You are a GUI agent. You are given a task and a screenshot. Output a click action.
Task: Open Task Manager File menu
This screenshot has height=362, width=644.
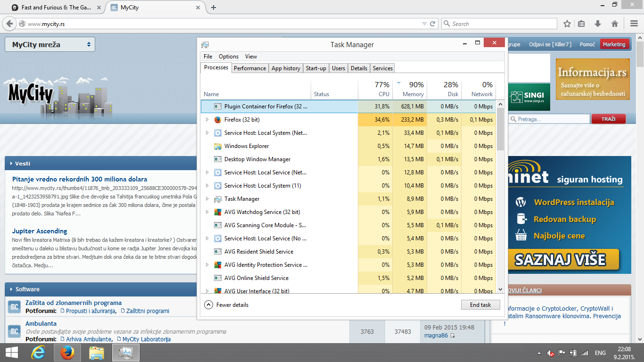pos(208,57)
